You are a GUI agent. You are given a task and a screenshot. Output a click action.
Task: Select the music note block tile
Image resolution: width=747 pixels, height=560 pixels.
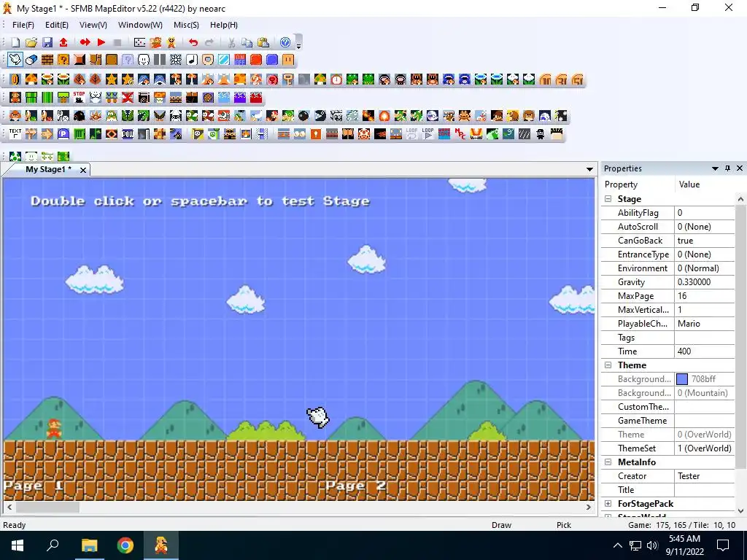pos(192,60)
